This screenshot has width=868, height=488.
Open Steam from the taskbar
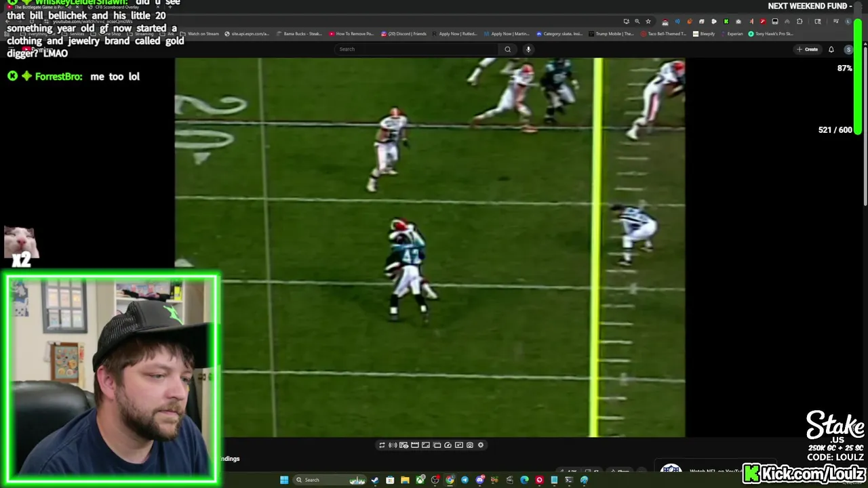point(374,480)
